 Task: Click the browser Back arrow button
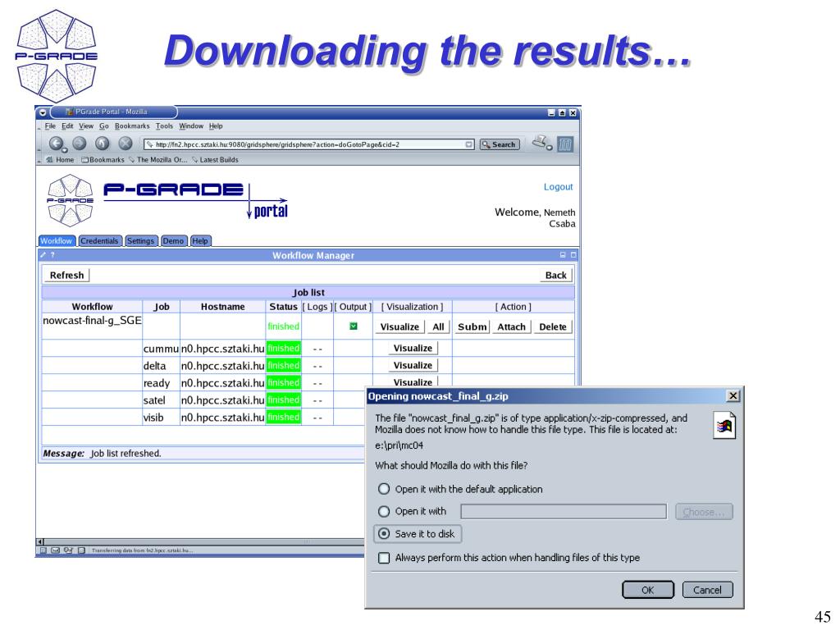click(55, 143)
